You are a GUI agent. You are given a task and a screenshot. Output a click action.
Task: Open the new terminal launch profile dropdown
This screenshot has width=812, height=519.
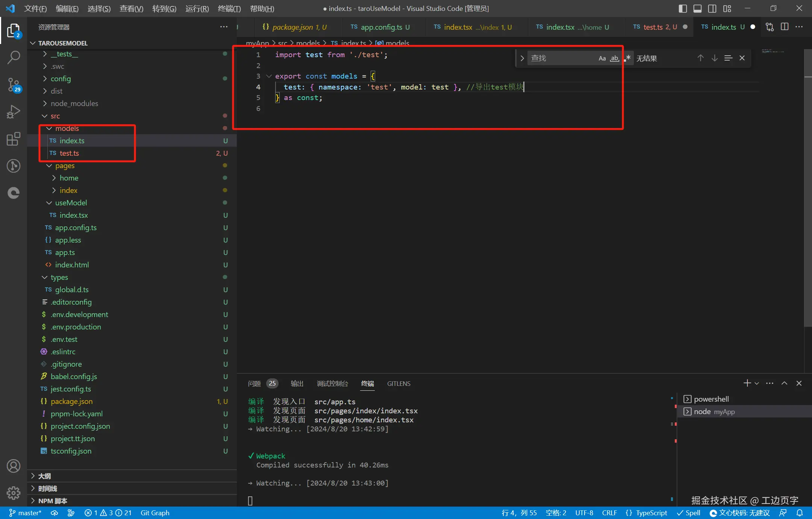pyautogui.click(x=757, y=383)
